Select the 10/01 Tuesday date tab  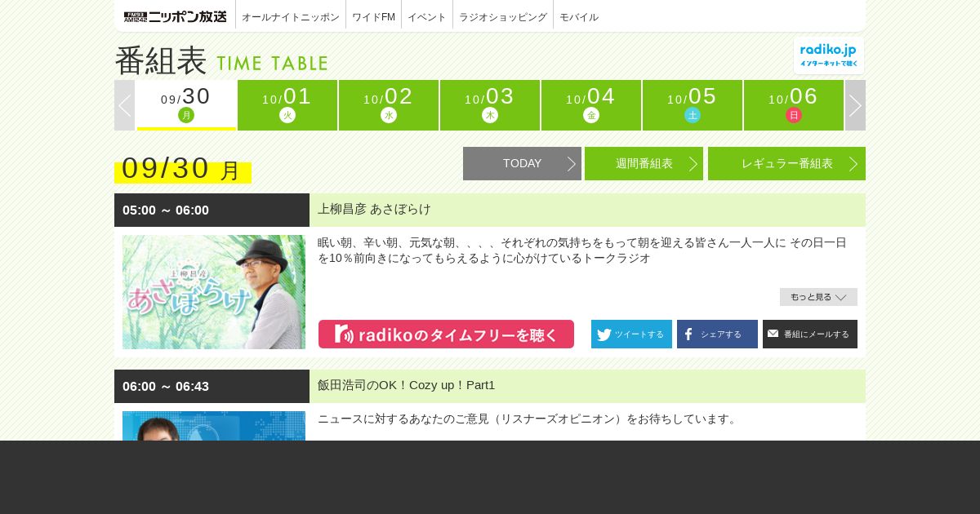(287, 105)
